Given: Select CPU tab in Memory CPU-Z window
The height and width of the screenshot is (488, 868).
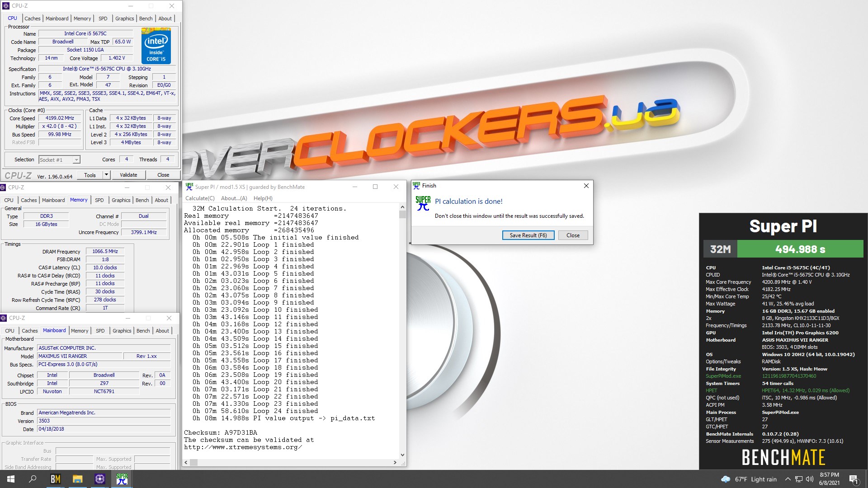Looking at the screenshot, I should tap(9, 200).
